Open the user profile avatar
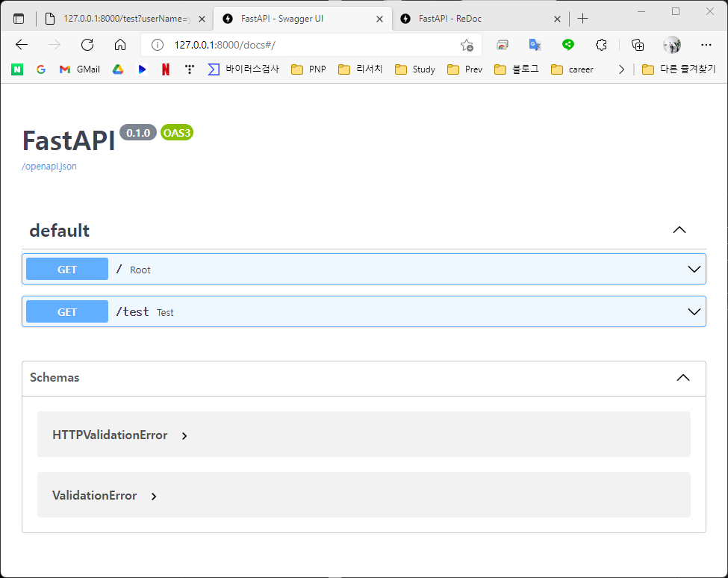Screen dimensions: 728x578 coord(672,45)
